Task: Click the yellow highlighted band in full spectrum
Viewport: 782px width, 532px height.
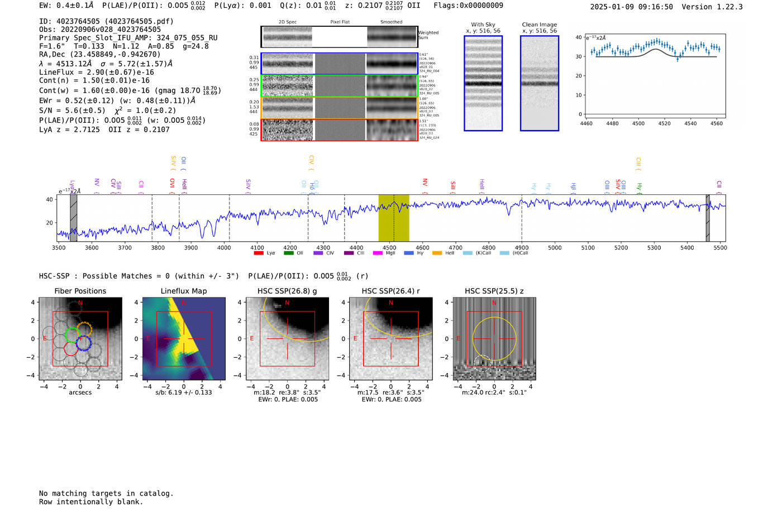Action: (394, 218)
